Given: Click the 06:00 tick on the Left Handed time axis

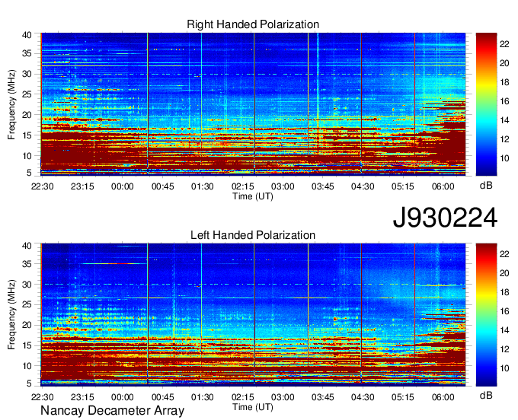Looking at the screenshot, I should coord(443,397).
